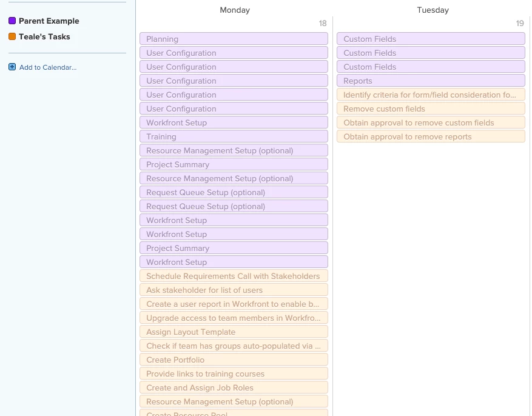Viewport: 532px width, 416px height.
Task: Select day number 19
Action: 520,23
